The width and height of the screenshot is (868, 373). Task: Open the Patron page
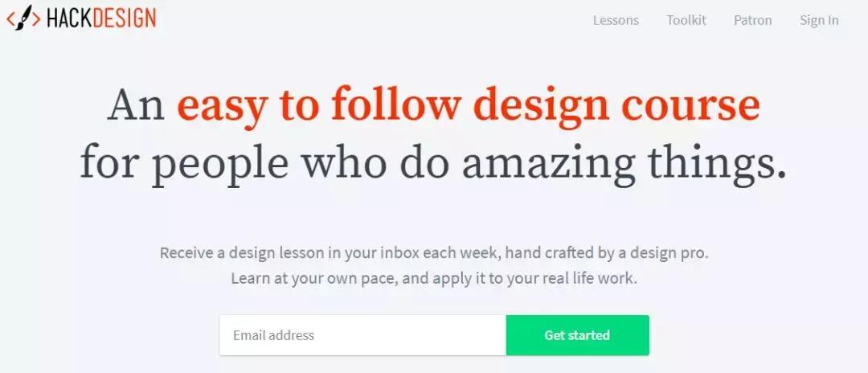coord(752,20)
